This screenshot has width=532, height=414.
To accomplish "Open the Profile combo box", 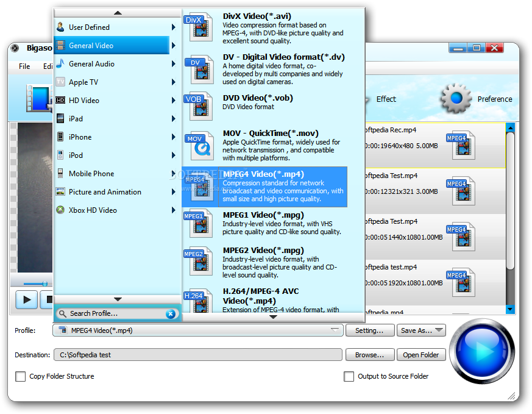I will (x=198, y=330).
